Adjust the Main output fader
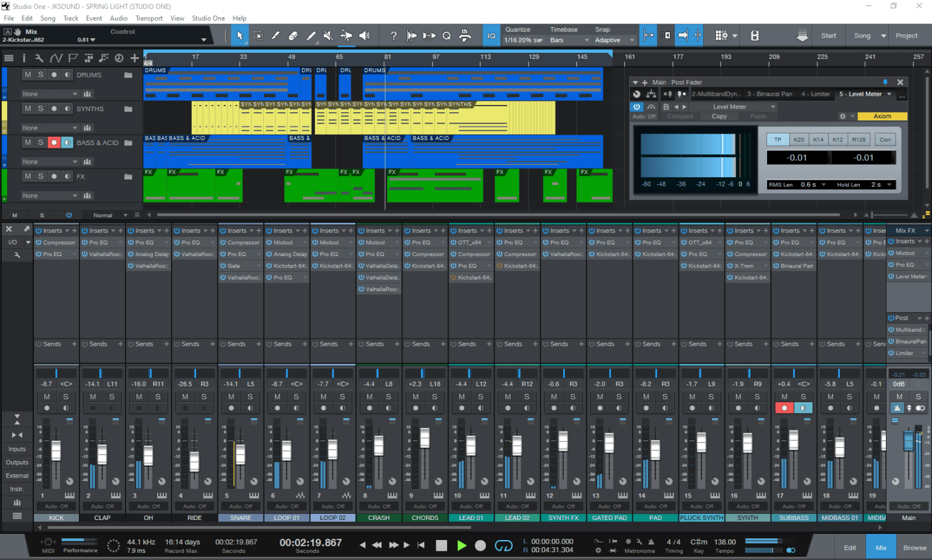932x560 pixels. point(908,440)
